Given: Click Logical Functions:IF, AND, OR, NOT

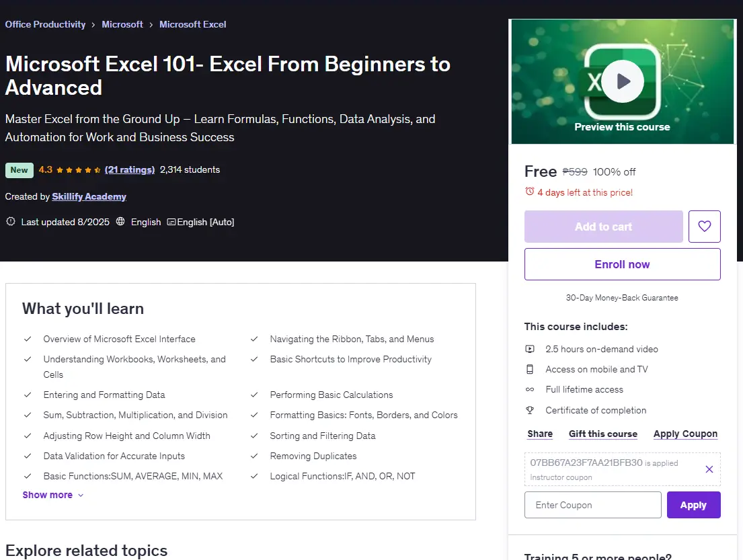Looking at the screenshot, I should tap(342, 476).
